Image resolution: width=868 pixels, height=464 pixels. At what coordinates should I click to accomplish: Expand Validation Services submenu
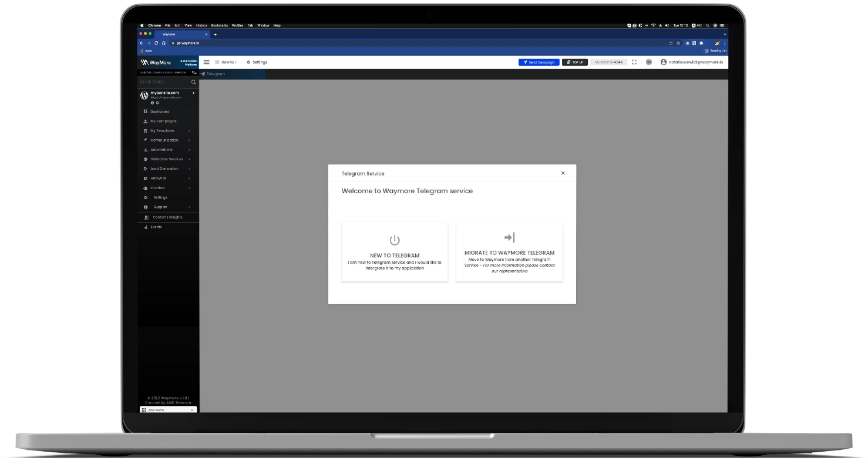(x=189, y=159)
